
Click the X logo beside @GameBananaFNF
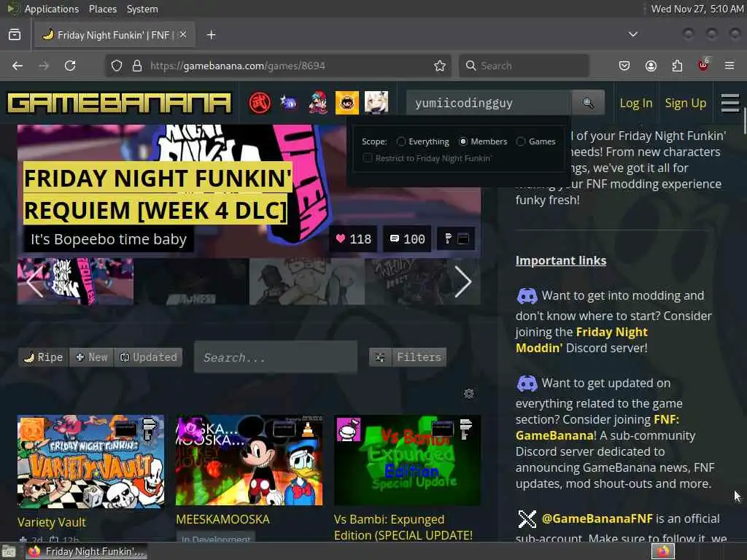tap(527, 519)
